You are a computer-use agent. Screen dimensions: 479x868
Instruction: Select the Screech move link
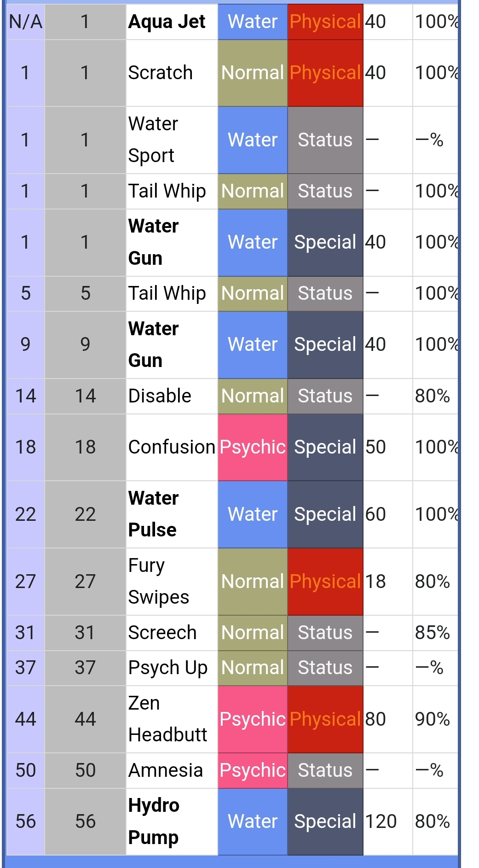click(x=162, y=633)
